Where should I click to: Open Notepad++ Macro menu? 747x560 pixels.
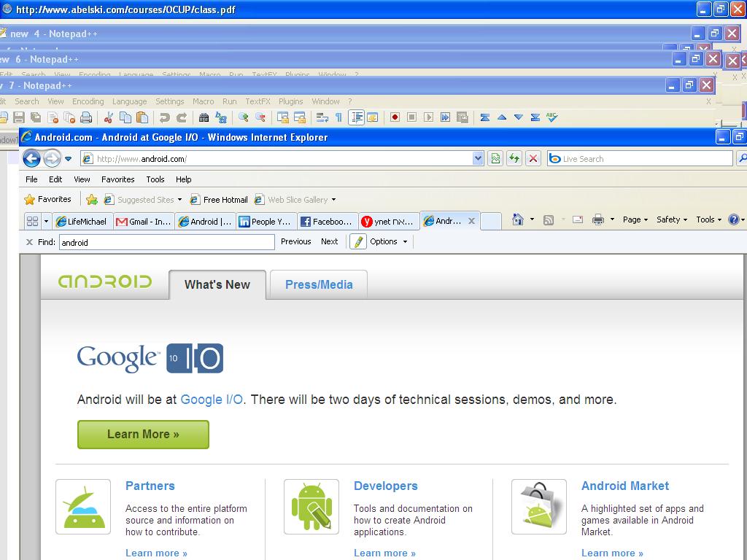click(x=203, y=101)
